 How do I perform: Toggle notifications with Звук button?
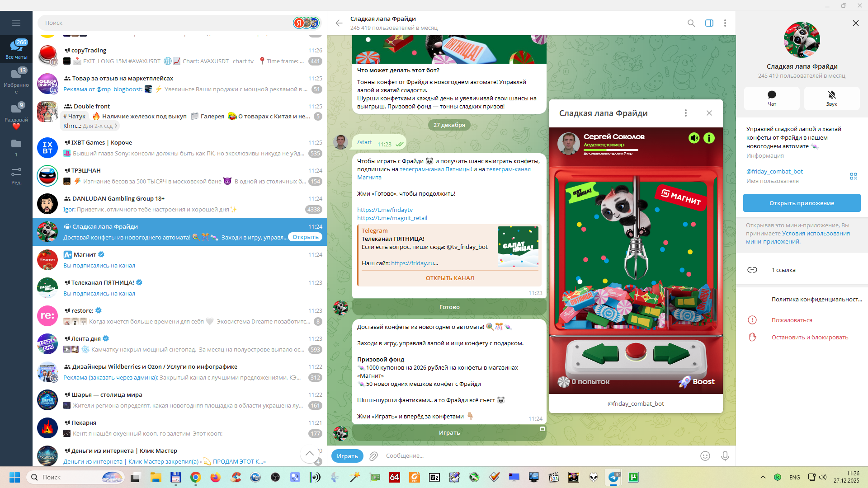tap(831, 98)
